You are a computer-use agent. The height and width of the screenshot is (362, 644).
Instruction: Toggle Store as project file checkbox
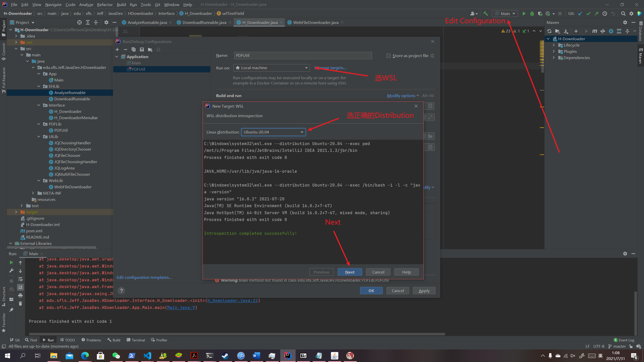(x=388, y=56)
